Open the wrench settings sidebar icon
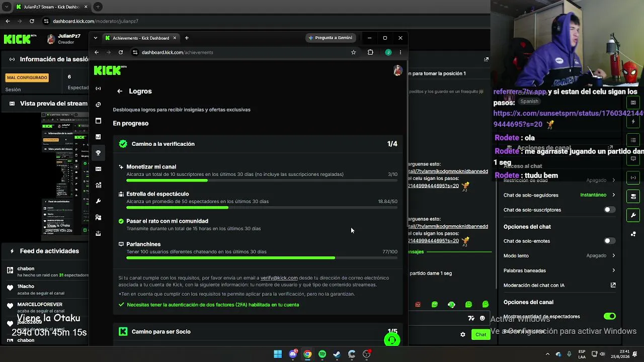Viewport: 644px width, 362px height. point(98,201)
